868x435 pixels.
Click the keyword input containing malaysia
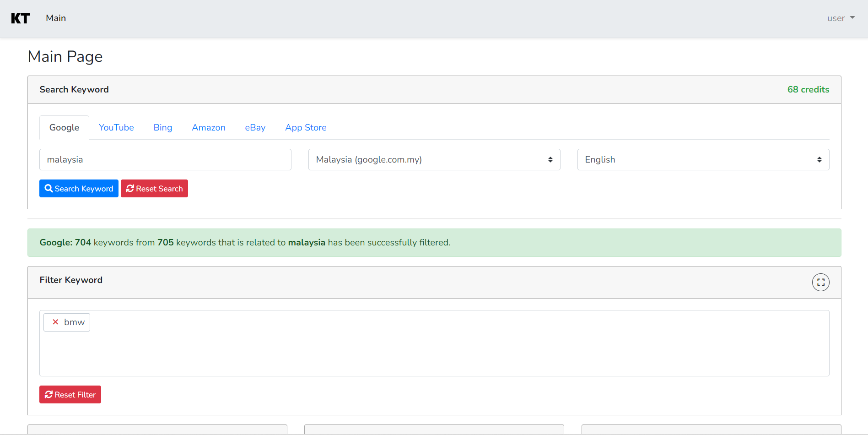pyautogui.click(x=165, y=160)
